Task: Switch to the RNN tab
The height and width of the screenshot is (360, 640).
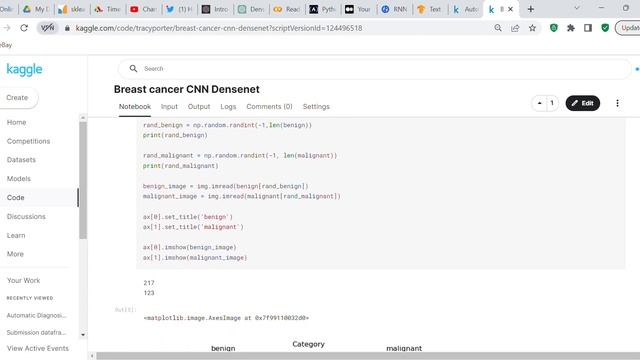Action: 394,9
